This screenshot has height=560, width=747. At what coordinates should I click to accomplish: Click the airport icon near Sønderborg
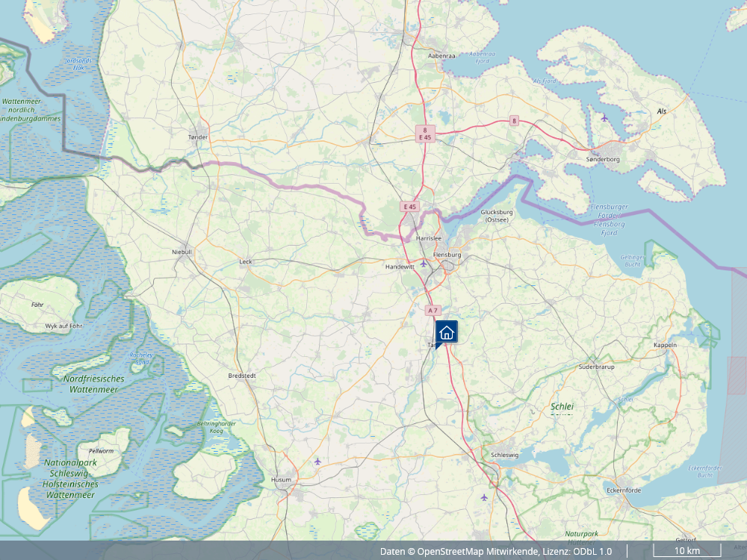tap(604, 118)
